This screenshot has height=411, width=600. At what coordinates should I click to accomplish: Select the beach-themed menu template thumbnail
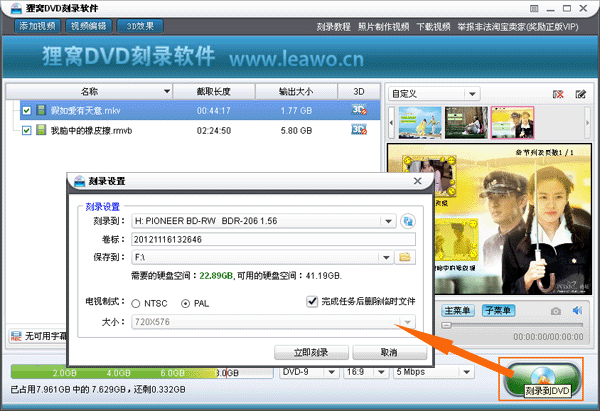[420, 122]
